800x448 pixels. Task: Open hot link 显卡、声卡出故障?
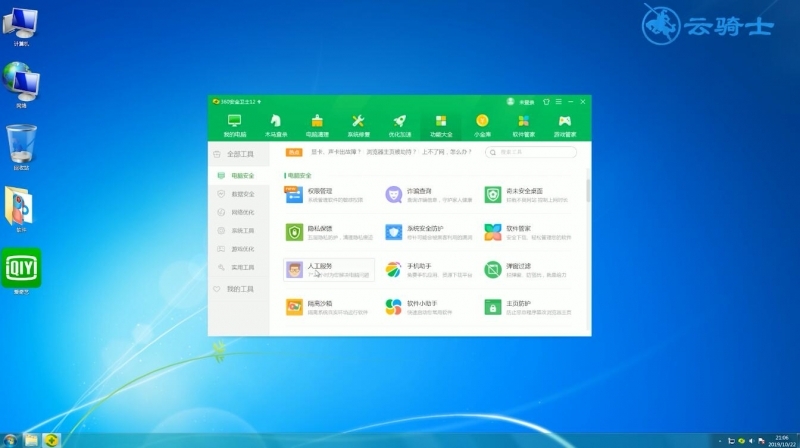pos(336,152)
